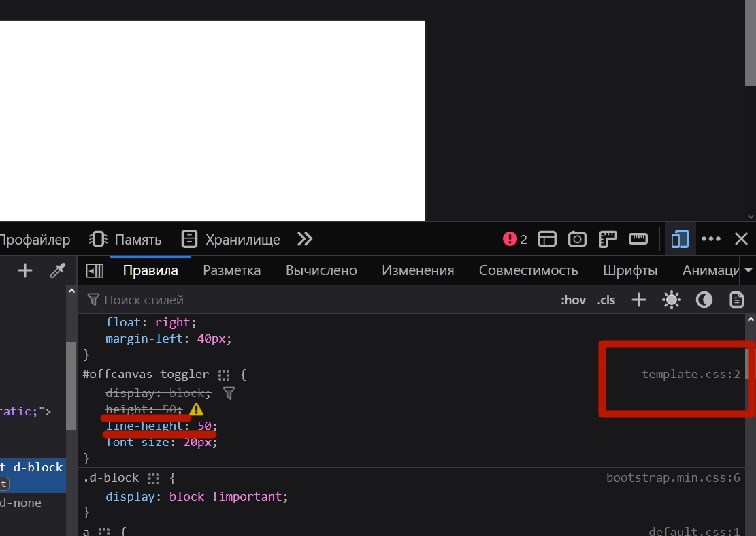Screen dimensions: 756x536
Task: Click the red error count indicator
Action: (515, 239)
